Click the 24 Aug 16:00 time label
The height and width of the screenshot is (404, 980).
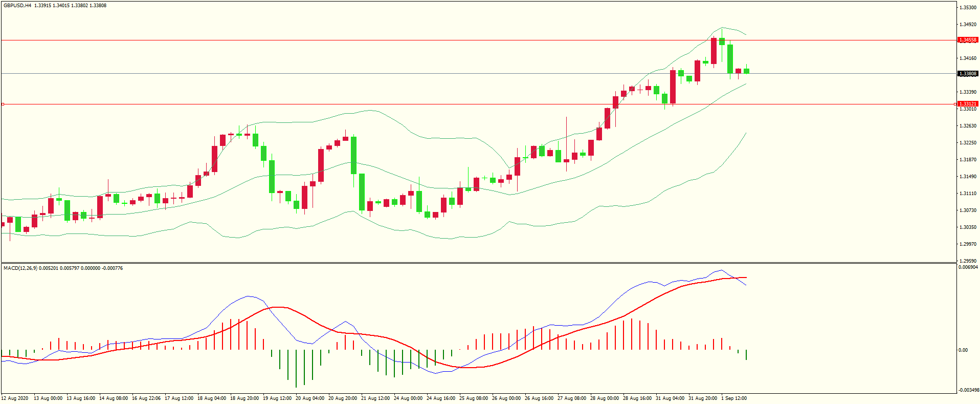(x=441, y=398)
